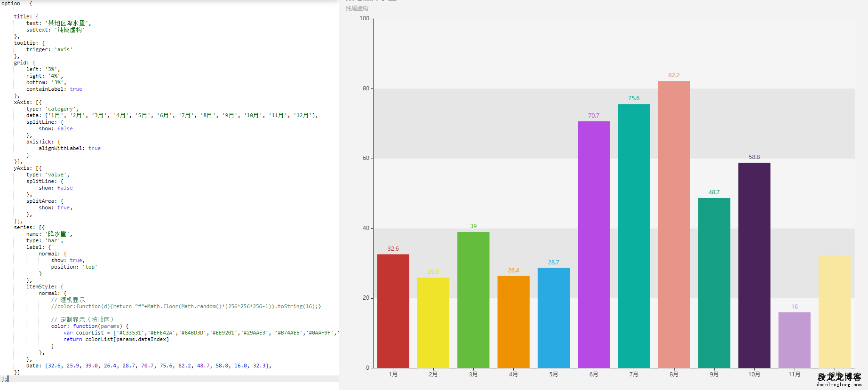The width and height of the screenshot is (868, 390).
Task: Click the series: [{ code line
Action: click(x=29, y=227)
